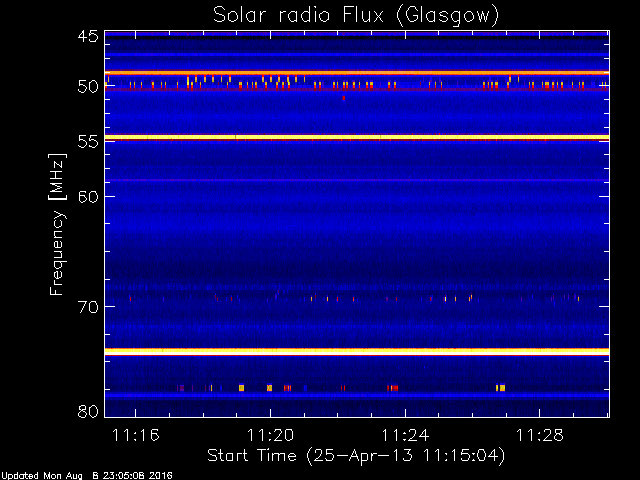
Task: Click the bright yellow emission band near 55 MHz
Action: click(x=357, y=137)
